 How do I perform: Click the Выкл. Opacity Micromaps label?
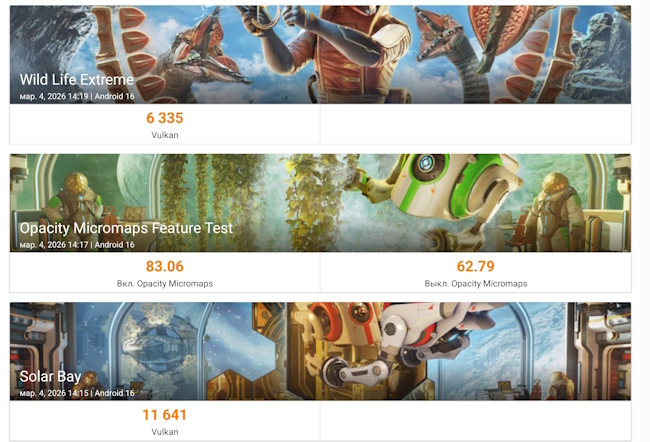(x=475, y=284)
